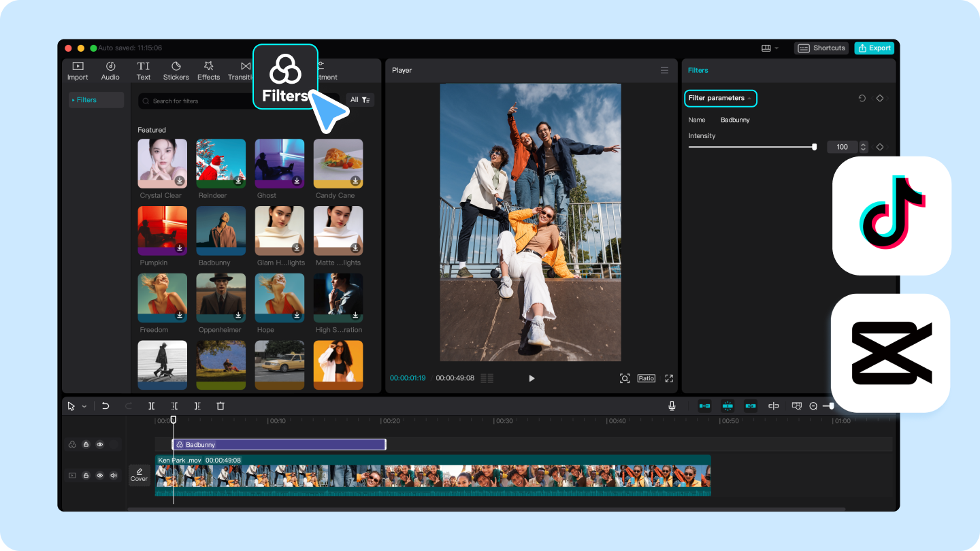This screenshot has height=551, width=980.
Task: Click the Intensity slider handle
Action: pyautogui.click(x=814, y=147)
